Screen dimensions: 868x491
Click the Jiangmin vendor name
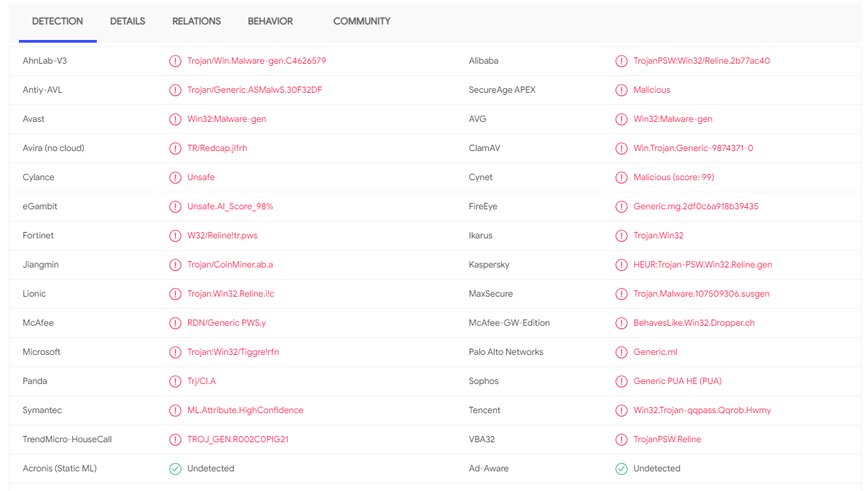click(41, 265)
